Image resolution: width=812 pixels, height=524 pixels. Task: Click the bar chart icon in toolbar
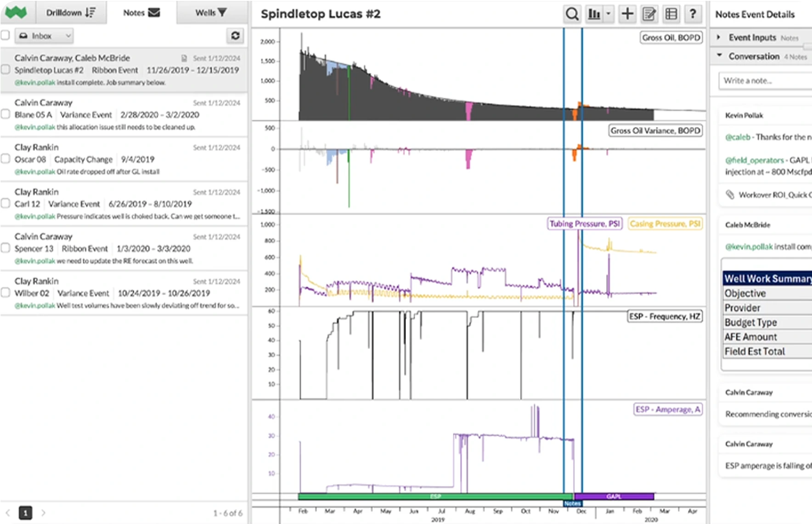(594, 14)
